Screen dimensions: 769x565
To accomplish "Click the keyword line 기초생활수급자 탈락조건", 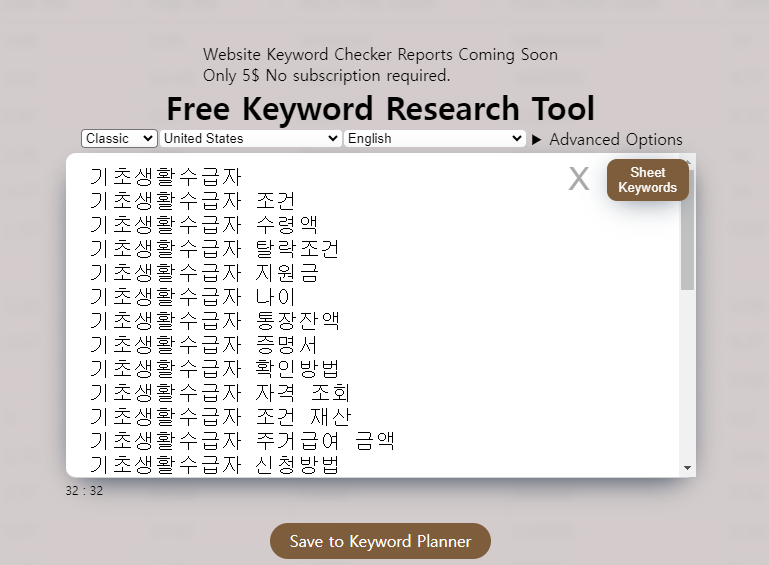I will pos(214,249).
